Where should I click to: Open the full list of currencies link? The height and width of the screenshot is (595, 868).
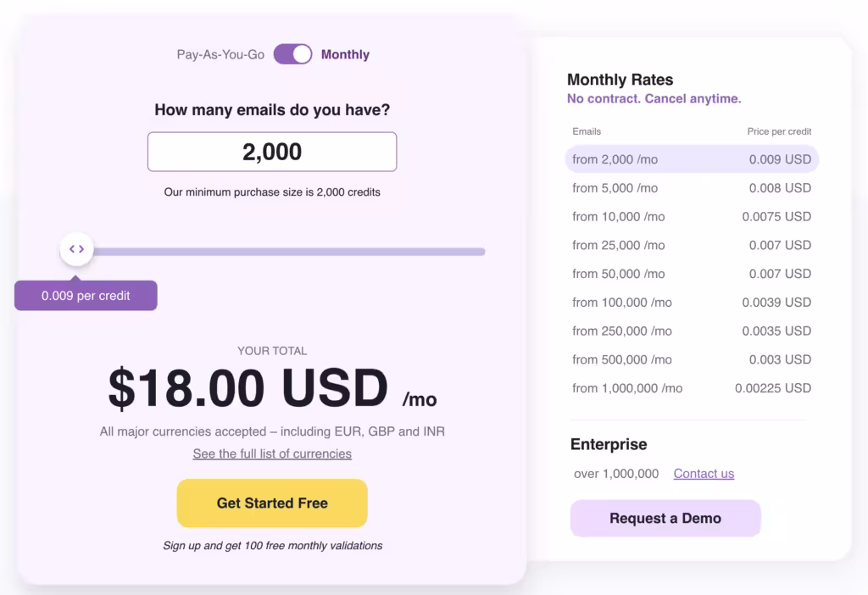(272, 453)
